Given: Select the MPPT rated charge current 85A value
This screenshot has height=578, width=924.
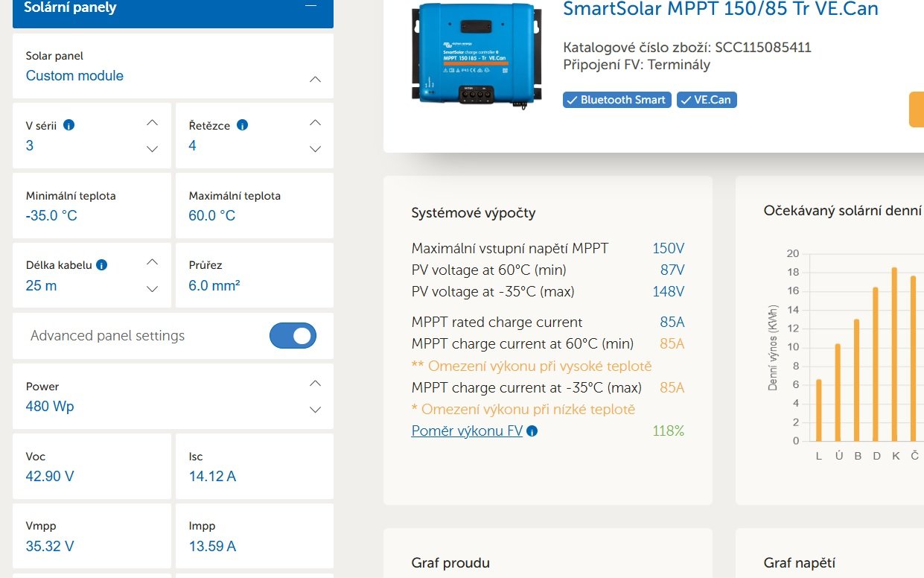Looking at the screenshot, I should click(x=672, y=322).
